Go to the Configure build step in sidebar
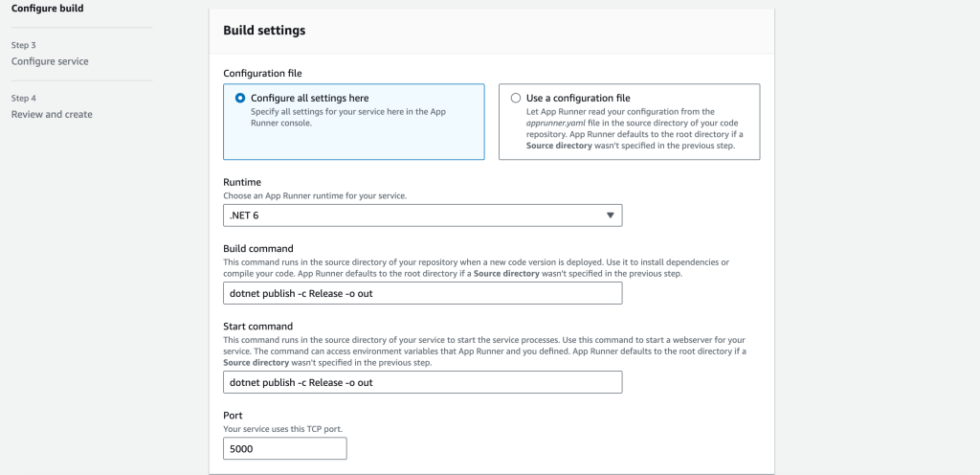Image resolution: width=980 pixels, height=475 pixels. 47,9
